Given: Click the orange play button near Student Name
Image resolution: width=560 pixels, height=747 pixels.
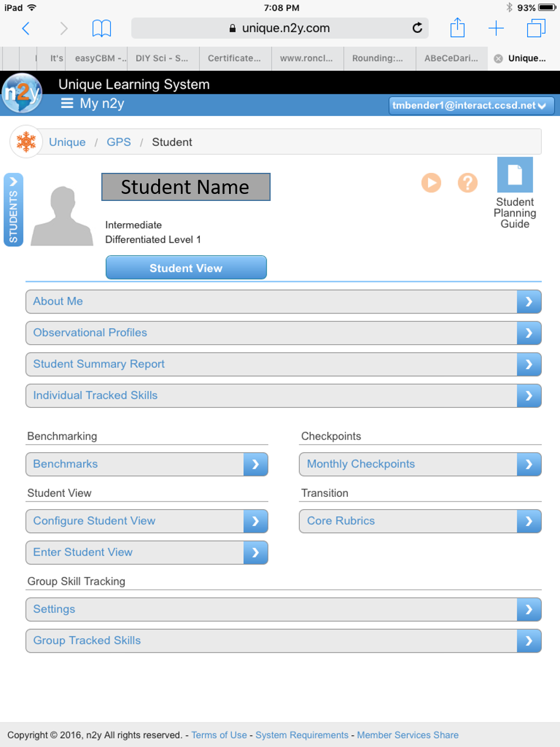Looking at the screenshot, I should pos(431,183).
